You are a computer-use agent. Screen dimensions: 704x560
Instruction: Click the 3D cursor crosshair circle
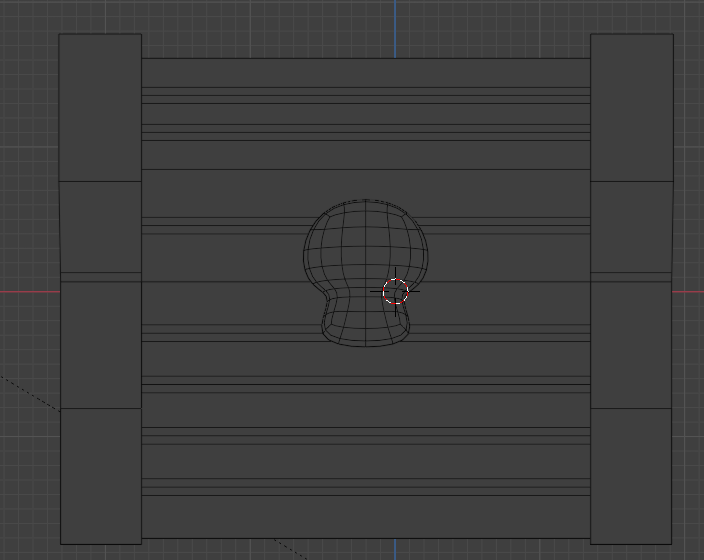tap(396, 292)
